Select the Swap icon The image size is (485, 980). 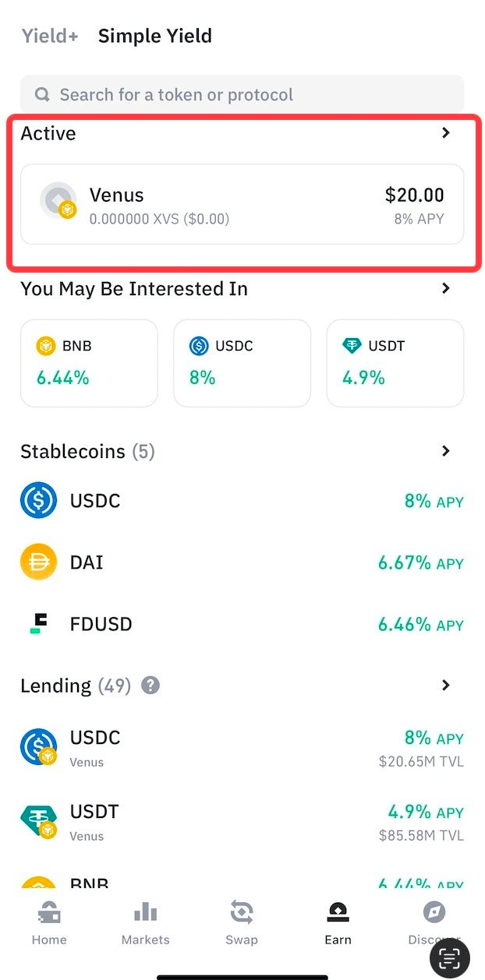pyautogui.click(x=242, y=919)
